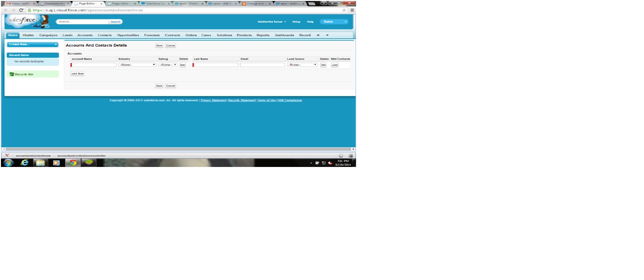Click the plus icon for all tabs
The height and width of the screenshot is (280, 644).
point(318,35)
